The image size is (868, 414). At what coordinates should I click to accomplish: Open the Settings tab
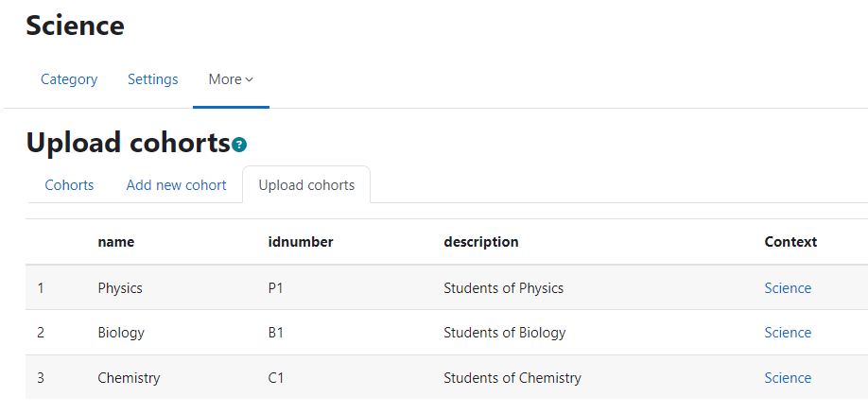(x=153, y=79)
